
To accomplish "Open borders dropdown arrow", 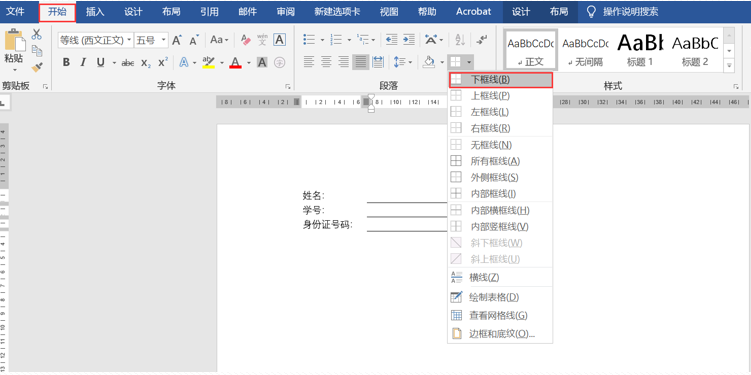I will (470, 62).
